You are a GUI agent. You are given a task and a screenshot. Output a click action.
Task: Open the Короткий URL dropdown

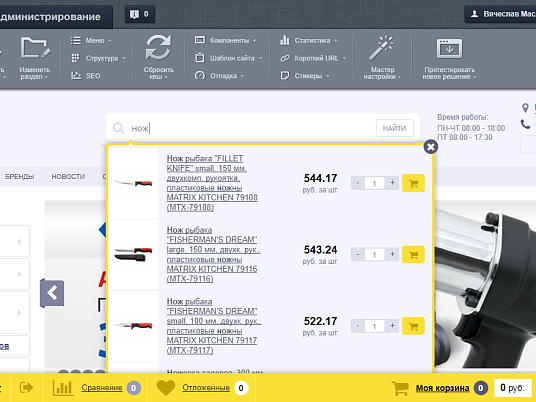click(313, 58)
